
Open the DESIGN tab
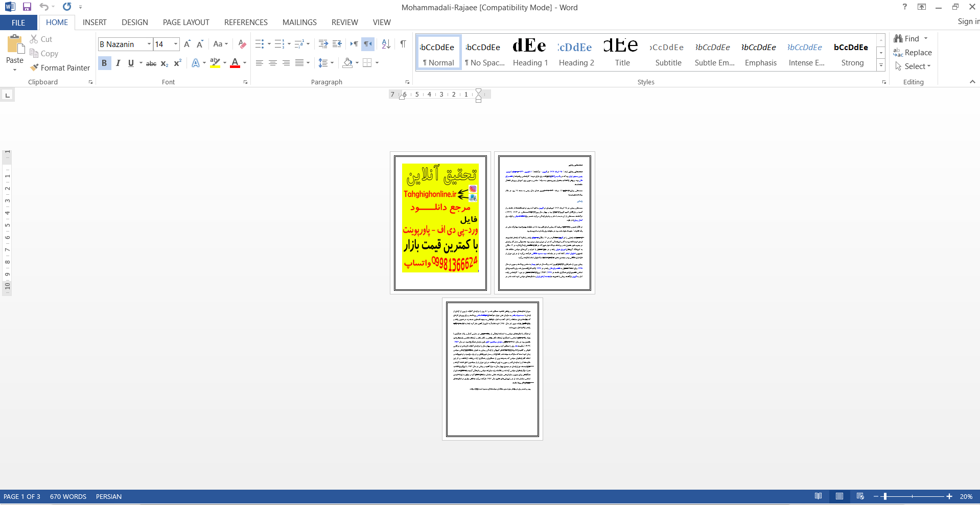point(135,22)
